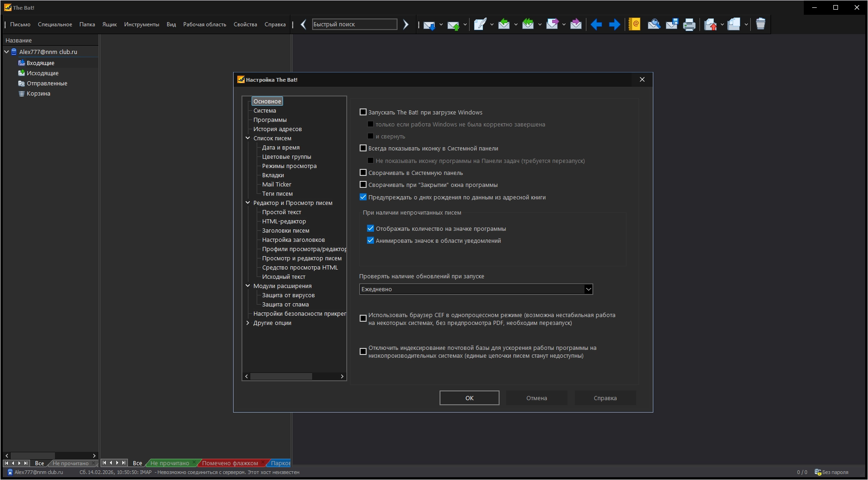This screenshot has height=480, width=868.
Task: Click the Reply to all double-arrow icon
Action: coord(528,24)
